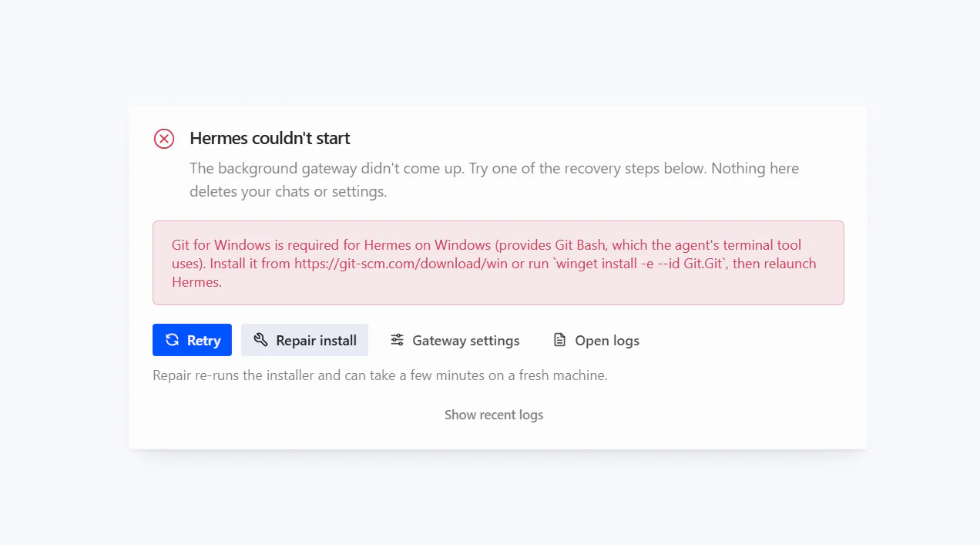The height and width of the screenshot is (545, 980).
Task: Click the wrench icon in Repair install
Action: (x=261, y=340)
